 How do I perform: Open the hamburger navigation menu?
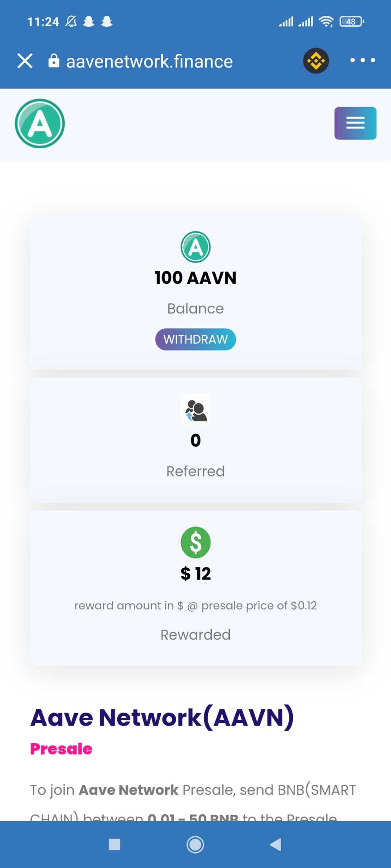(x=355, y=123)
